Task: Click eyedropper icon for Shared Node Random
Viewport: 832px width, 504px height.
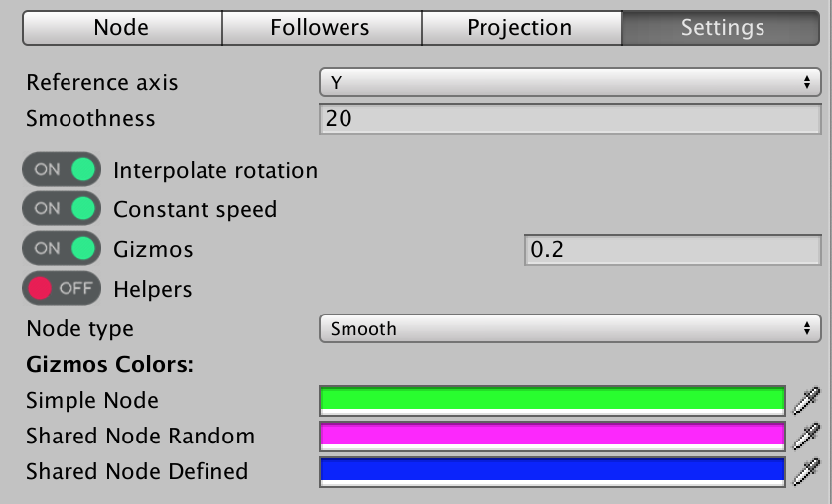Action: pyautogui.click(x=806, y=436)
